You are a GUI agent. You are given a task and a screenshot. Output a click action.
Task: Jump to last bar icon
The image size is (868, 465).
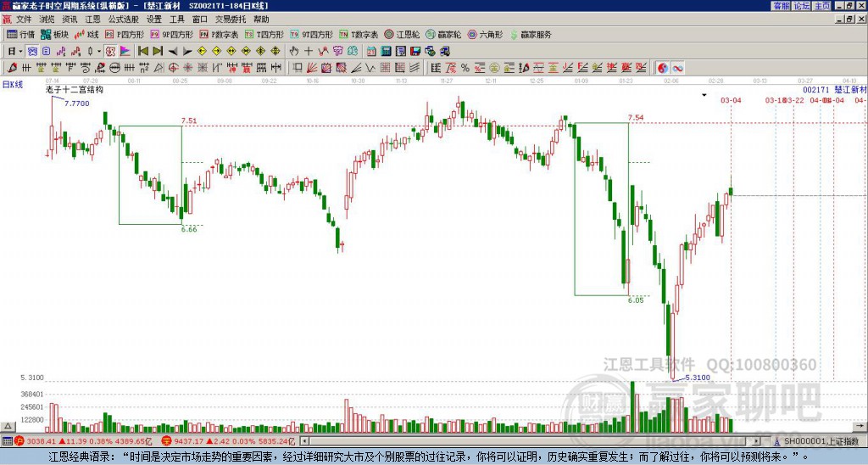click(x=158, y=51)
